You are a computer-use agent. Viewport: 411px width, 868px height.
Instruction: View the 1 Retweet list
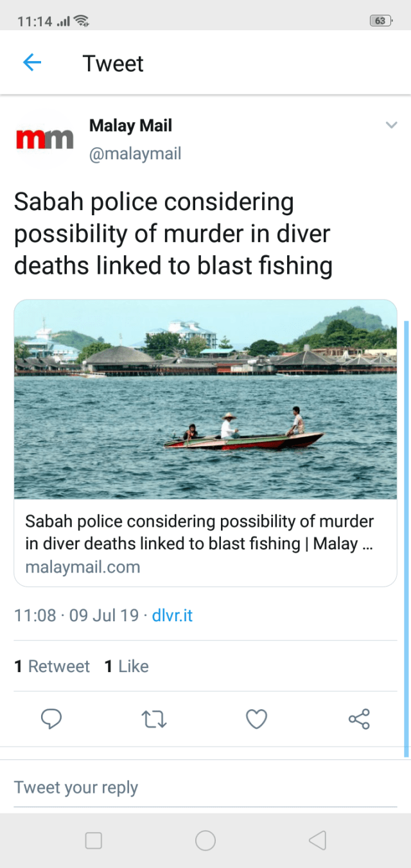pyautogui.click(x=52, y=666)
